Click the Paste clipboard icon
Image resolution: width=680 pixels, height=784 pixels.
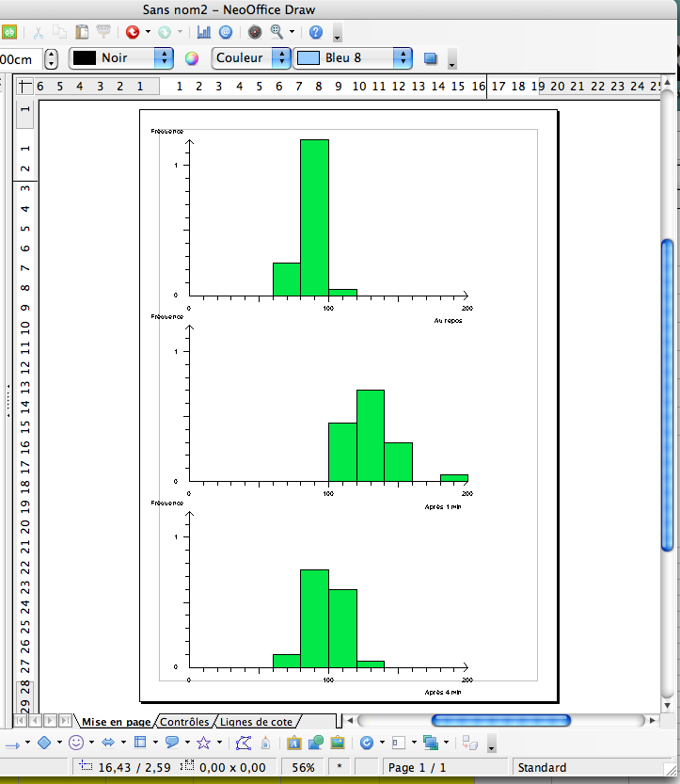(x=82, y=32)
